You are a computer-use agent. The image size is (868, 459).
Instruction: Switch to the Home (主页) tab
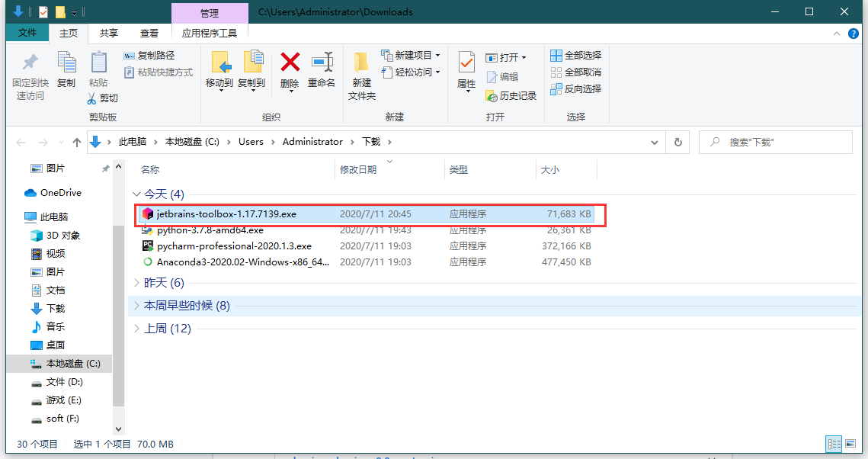(69, 34)
